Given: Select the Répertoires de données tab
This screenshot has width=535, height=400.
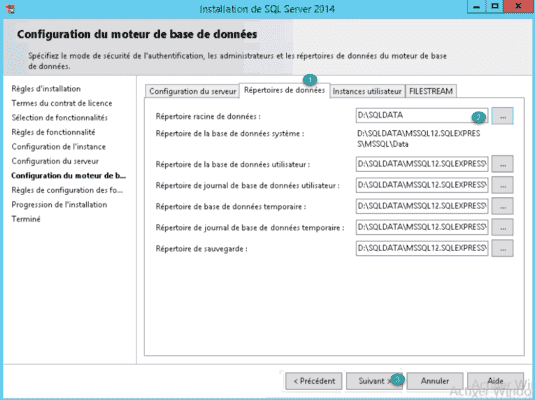Looking at the screenshot, I should click(284, 90).
